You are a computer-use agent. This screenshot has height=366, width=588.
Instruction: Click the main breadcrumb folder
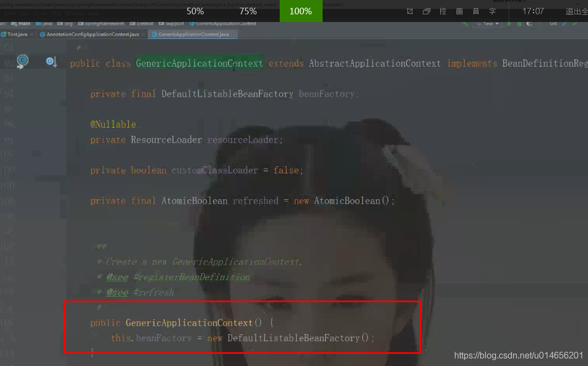(x=21, y=24)
